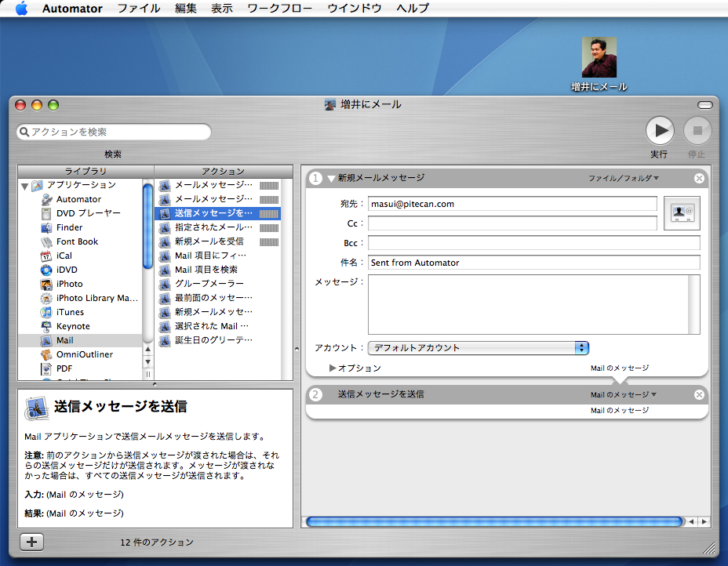This screenshot has height=566, width=728.
Task: Click the workflow scrollbar right arrow
Action: pos(704,522)
